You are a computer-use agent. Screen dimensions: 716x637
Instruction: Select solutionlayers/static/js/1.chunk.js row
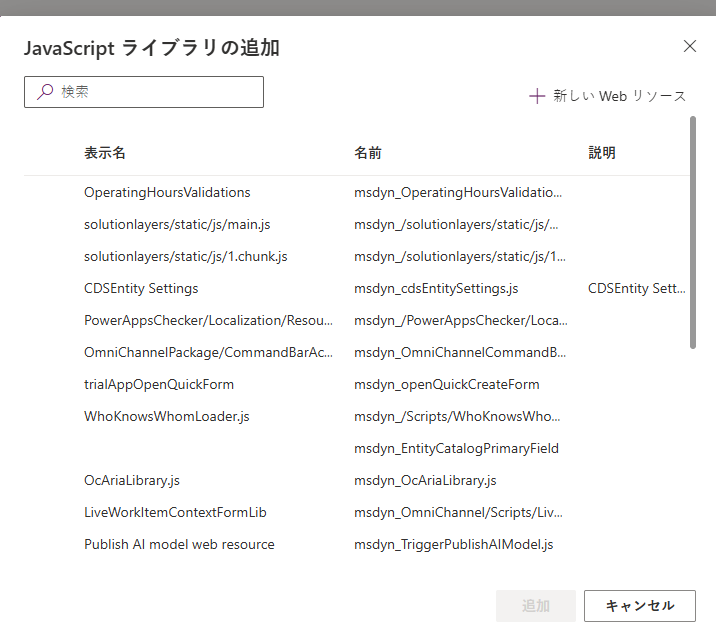point(356,256)
